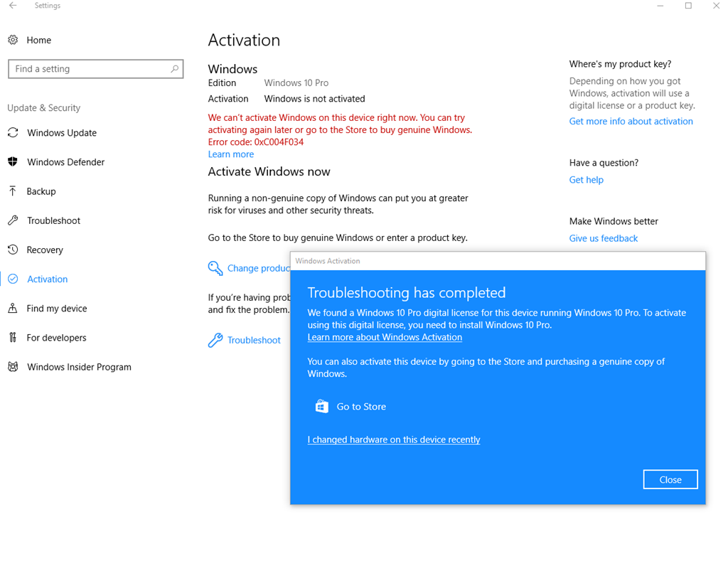The image size is (728, 561).
Task: Click the Windows Update sync icon
Action: tap(13, 133)
